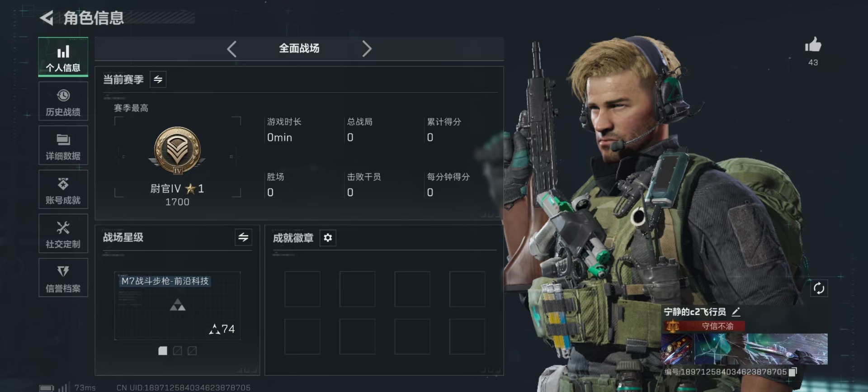Click the first empty 成就徽章 slot

(302, 289)
